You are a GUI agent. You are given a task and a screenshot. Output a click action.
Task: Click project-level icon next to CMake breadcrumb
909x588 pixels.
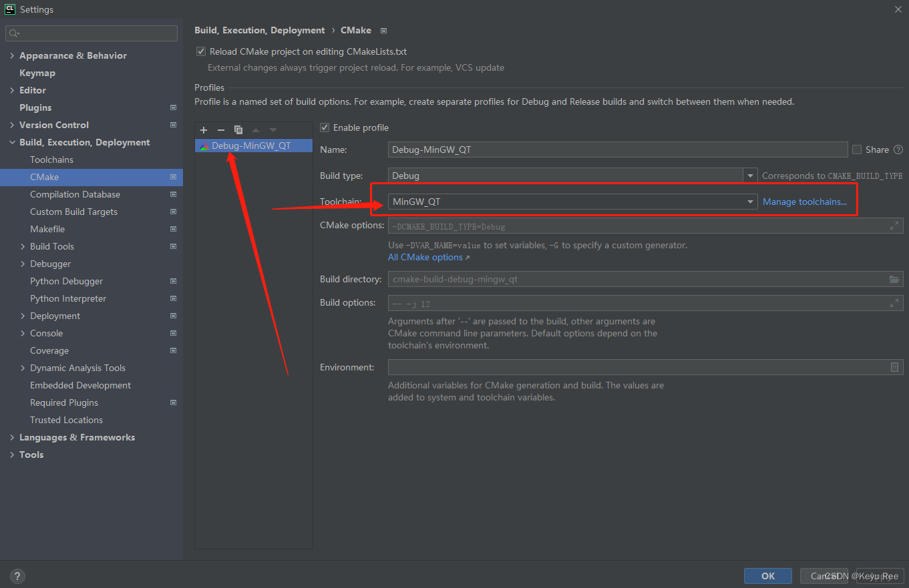(383, 31)
